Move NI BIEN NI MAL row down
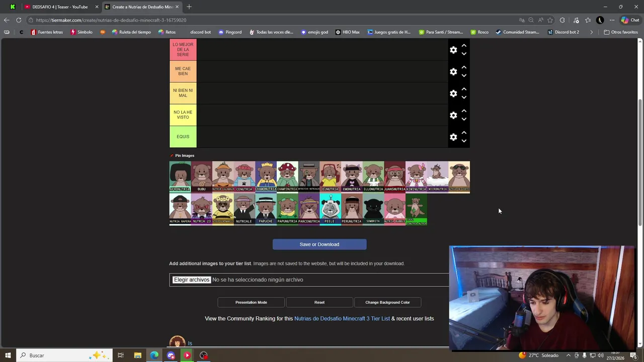This screenshot has height=362, width=644. (x=464, y=97)
